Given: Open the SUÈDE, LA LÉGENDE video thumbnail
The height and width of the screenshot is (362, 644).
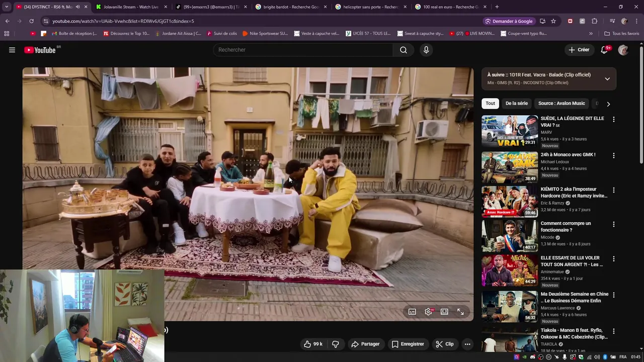Looking at the screenshot, I should (510, 131).
